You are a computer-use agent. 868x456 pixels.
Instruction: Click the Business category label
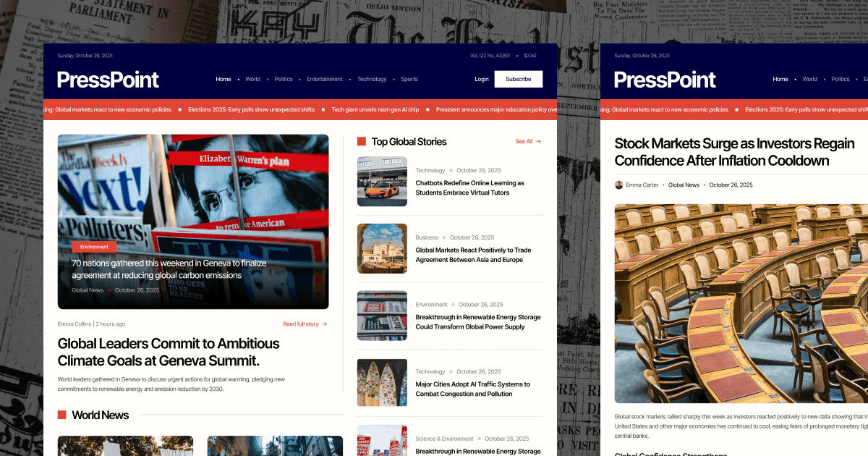click(427, 237)
